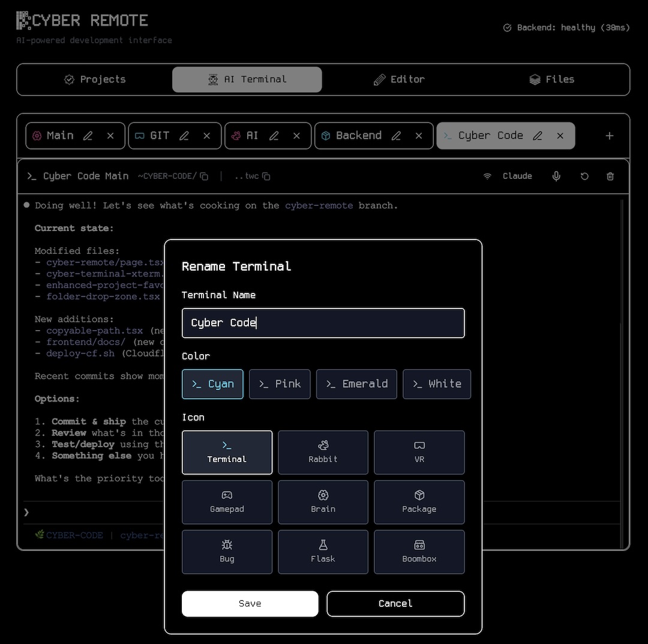Click the restart/refresh icon in the terminal header

pos(584,176)
